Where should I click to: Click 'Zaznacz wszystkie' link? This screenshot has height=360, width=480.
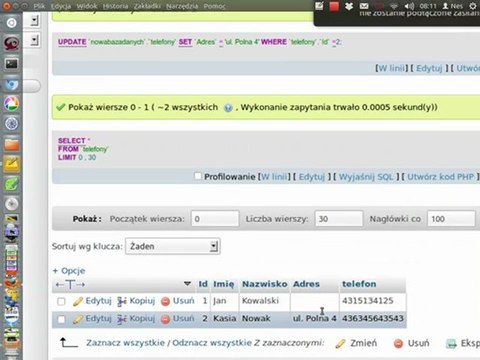(125, 343)
